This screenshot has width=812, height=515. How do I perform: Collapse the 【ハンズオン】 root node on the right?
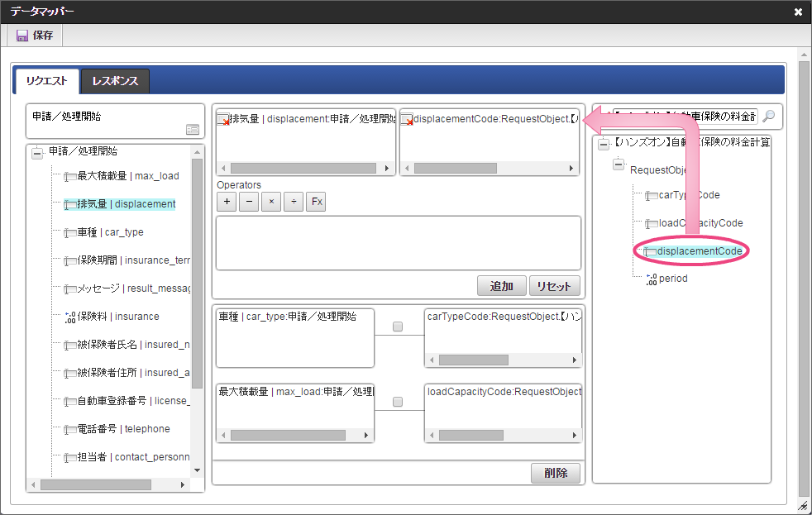coord(604,144)
